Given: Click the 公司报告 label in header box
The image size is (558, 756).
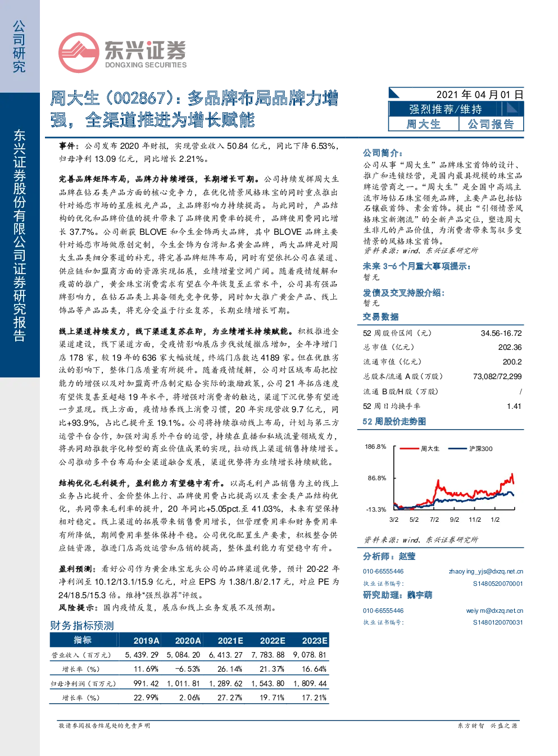Looking at the screenshot, I should (x=491, y=124).
